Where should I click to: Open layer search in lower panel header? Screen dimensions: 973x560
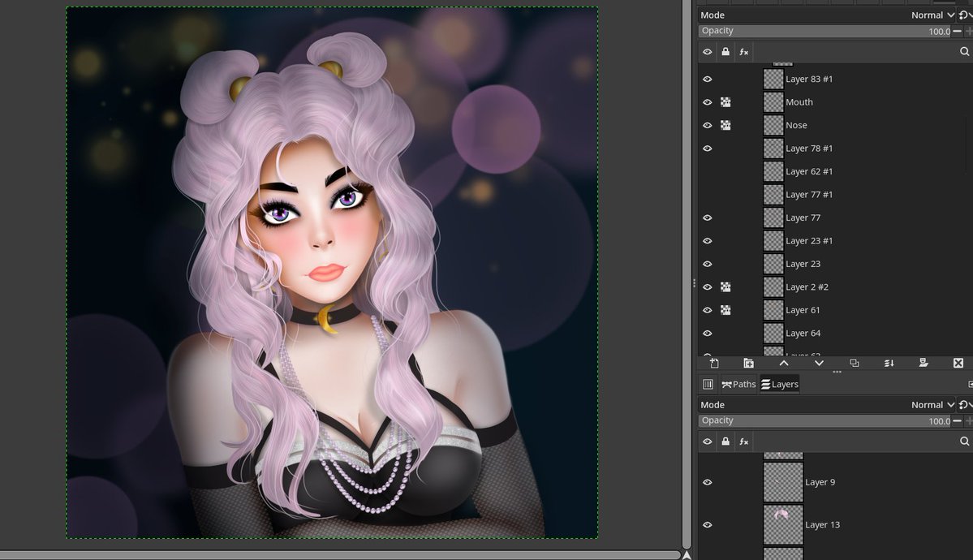pos(964,441)
